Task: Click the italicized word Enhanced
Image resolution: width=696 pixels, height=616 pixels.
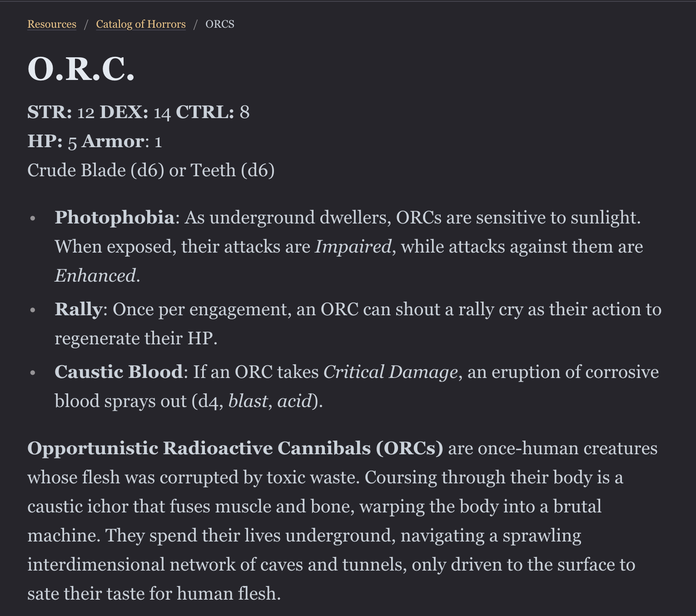Action: pyautogui.click(x=95, y=275)
